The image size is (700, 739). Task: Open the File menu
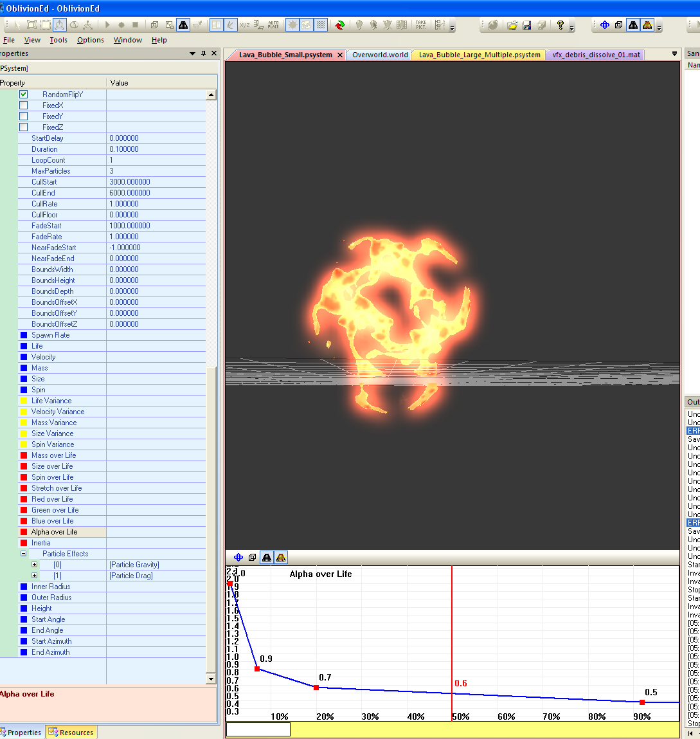coord(9,40)
